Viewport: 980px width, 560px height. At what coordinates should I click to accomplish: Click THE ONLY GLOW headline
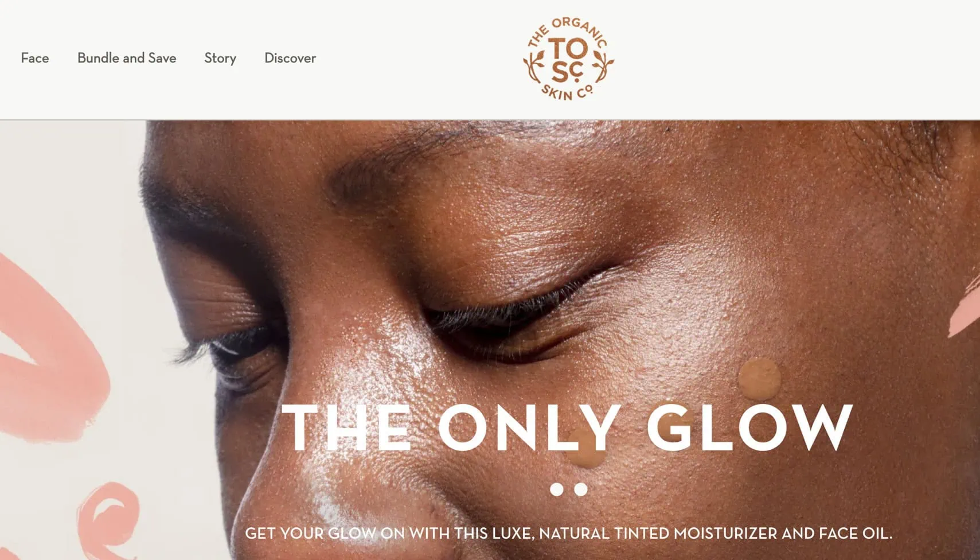click(567, 427)
